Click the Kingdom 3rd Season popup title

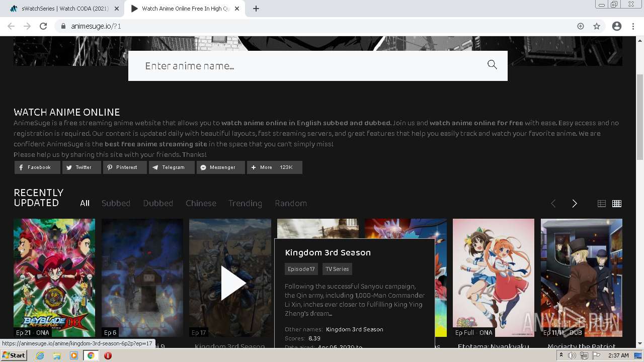[328, 252]
